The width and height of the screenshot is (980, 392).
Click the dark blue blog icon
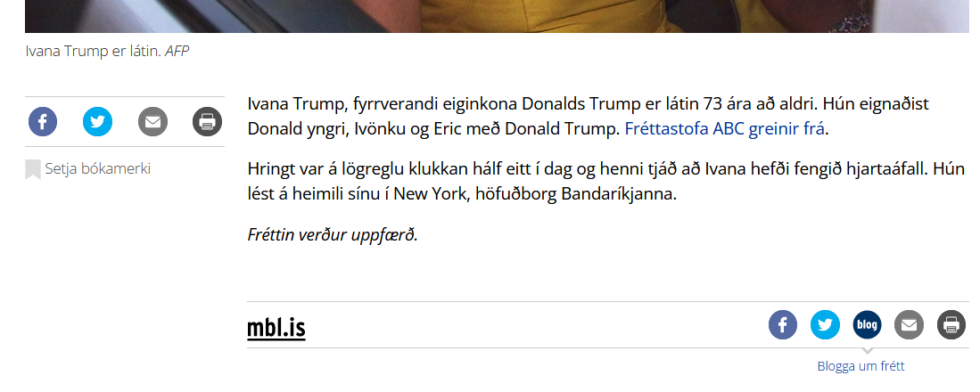coord(867,325)
